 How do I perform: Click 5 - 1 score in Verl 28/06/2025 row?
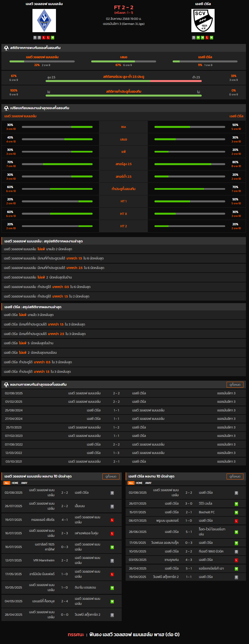click(189, 532)
